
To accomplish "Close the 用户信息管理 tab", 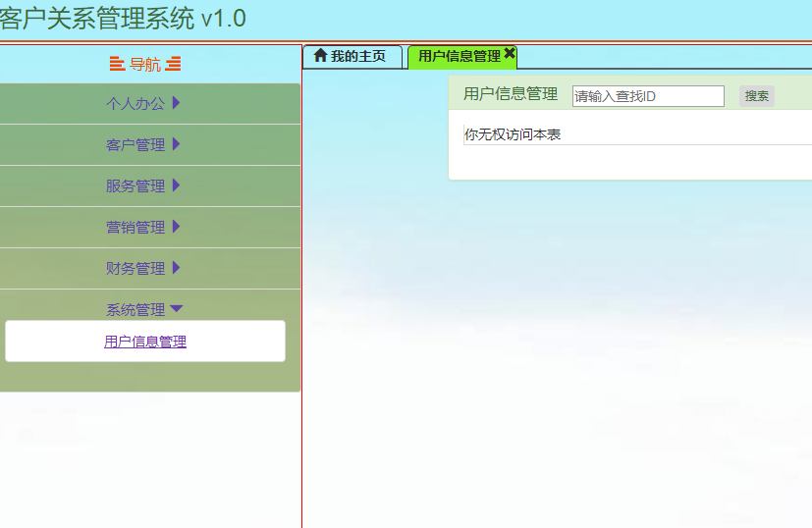I will pos(510,53).
